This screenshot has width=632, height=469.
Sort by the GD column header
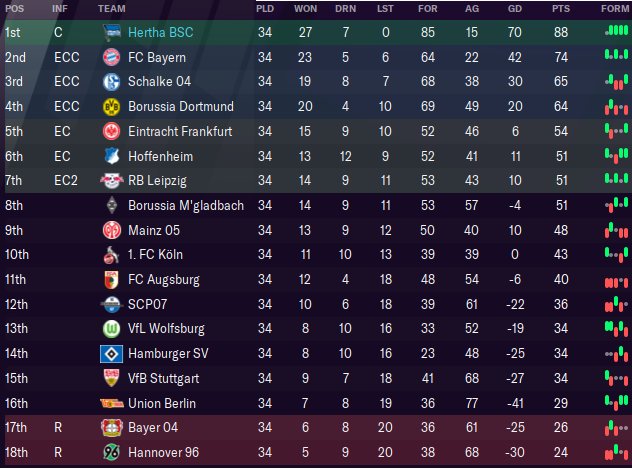515,8
